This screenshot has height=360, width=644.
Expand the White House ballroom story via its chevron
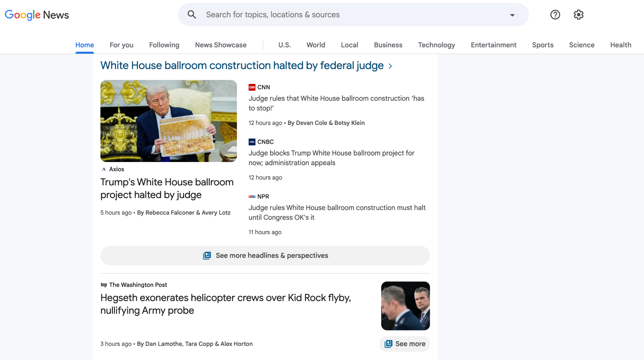pos(391,66)
